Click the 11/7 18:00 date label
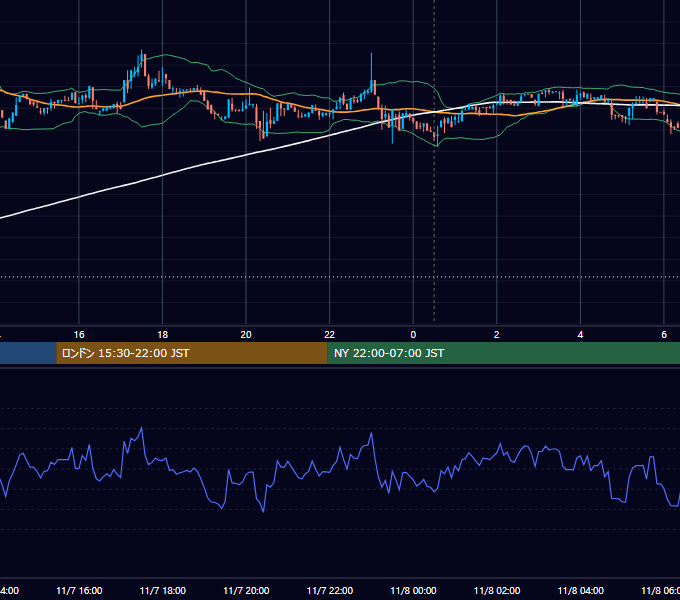 click(163, 590)
